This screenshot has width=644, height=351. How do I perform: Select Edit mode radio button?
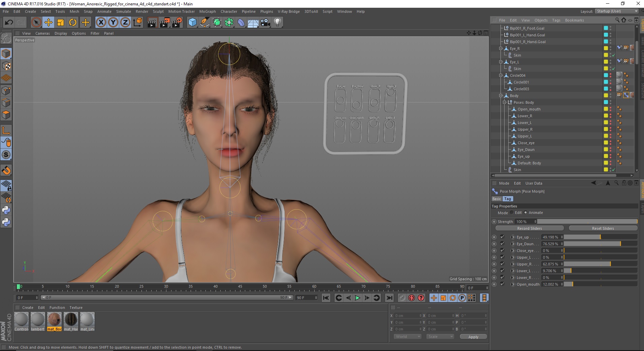(512, 213)
